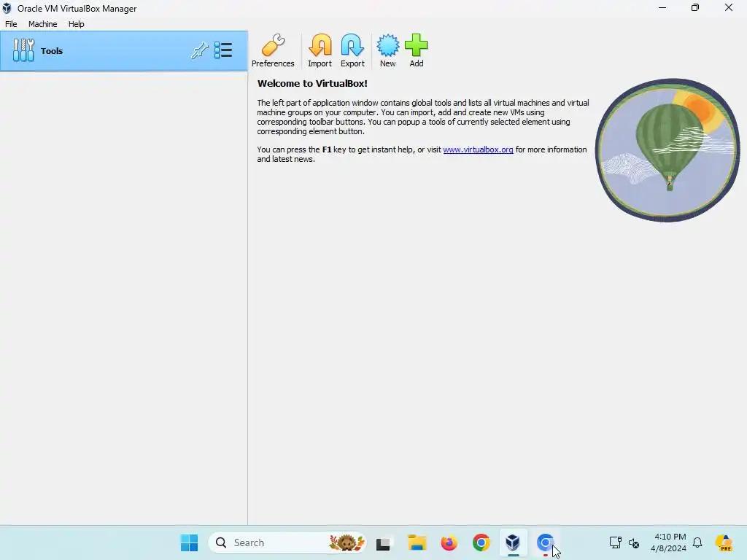
Task: Open the Windows Start menu
Action: pos(189,542)
